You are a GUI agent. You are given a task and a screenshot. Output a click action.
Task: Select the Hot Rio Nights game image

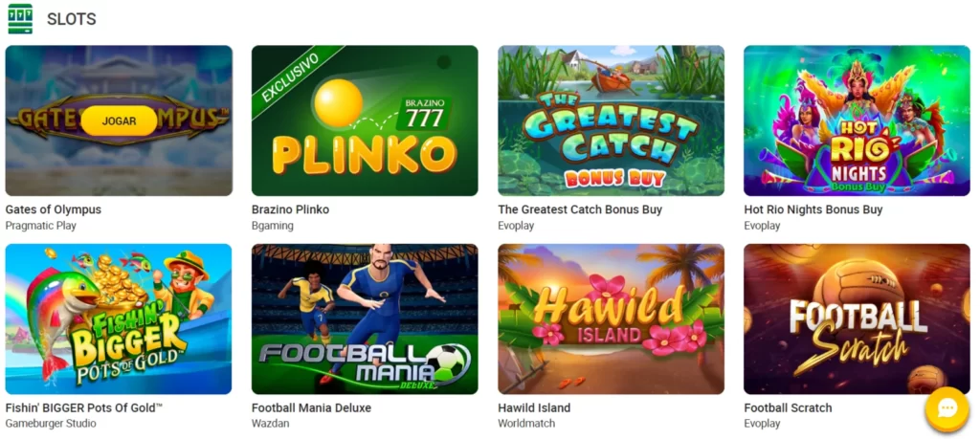click(857, 121)
